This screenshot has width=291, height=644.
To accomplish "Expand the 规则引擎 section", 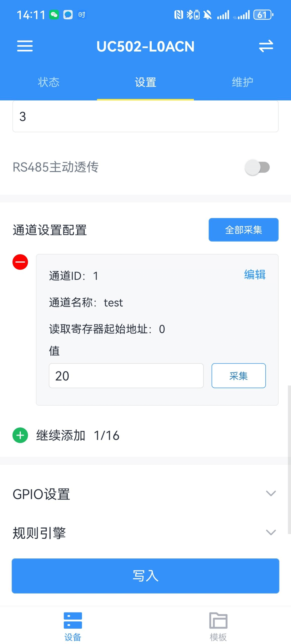I will tap(271, 532).
